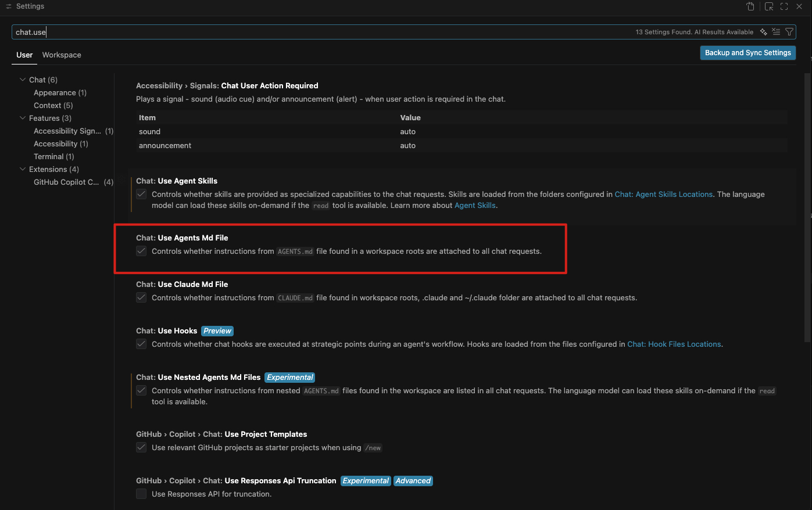Click the AI sparkles icon in the search bar
The image size is (812, 510).
763,31
